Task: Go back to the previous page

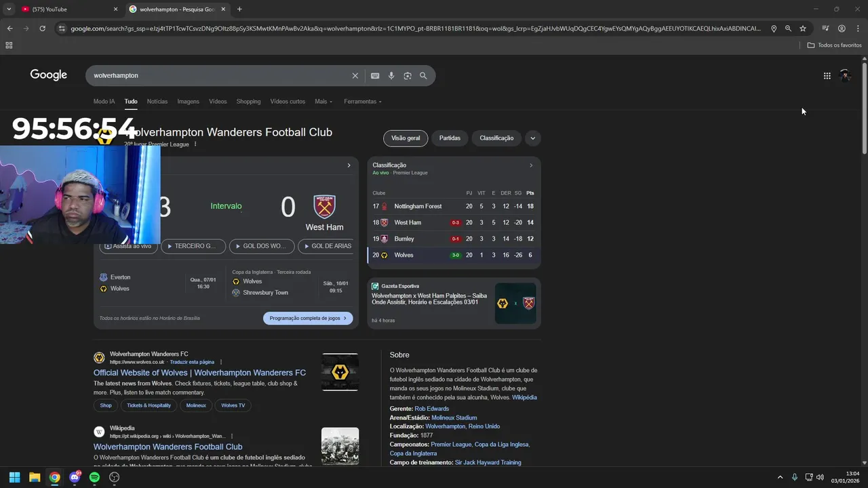Action: point(9,28)
